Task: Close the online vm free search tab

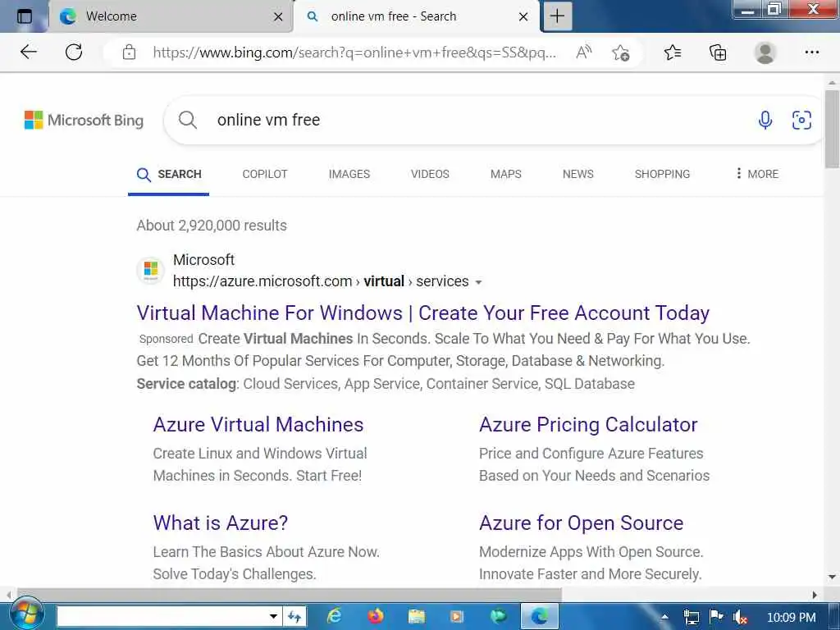Action: [x=523, y=17]
